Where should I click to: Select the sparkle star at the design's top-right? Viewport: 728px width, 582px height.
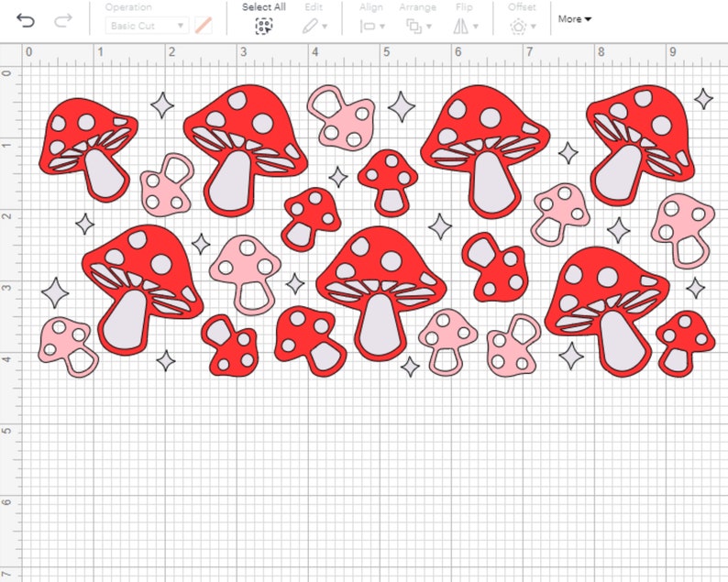coord(703,98)
